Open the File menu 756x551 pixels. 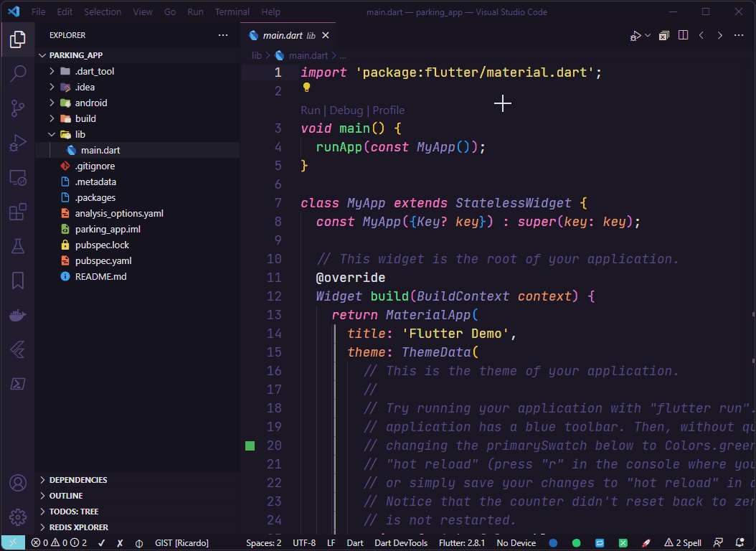pos(38,11)
